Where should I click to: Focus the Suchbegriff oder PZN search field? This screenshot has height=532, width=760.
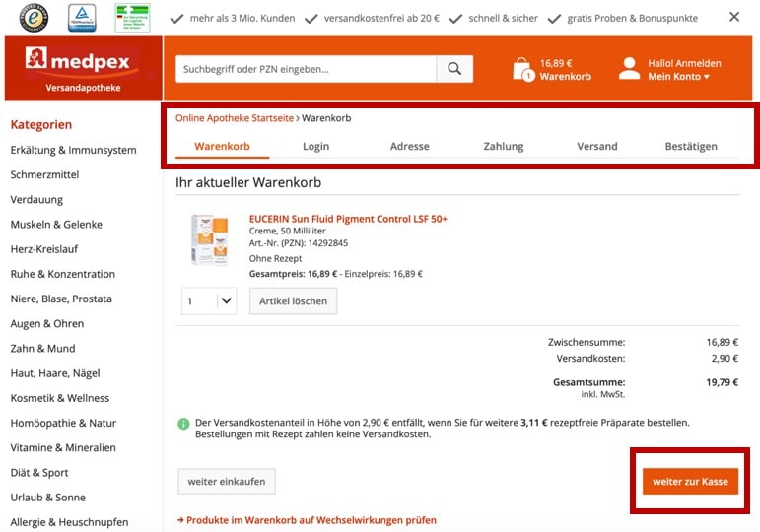pyautogui.click(x=306, y=69)
